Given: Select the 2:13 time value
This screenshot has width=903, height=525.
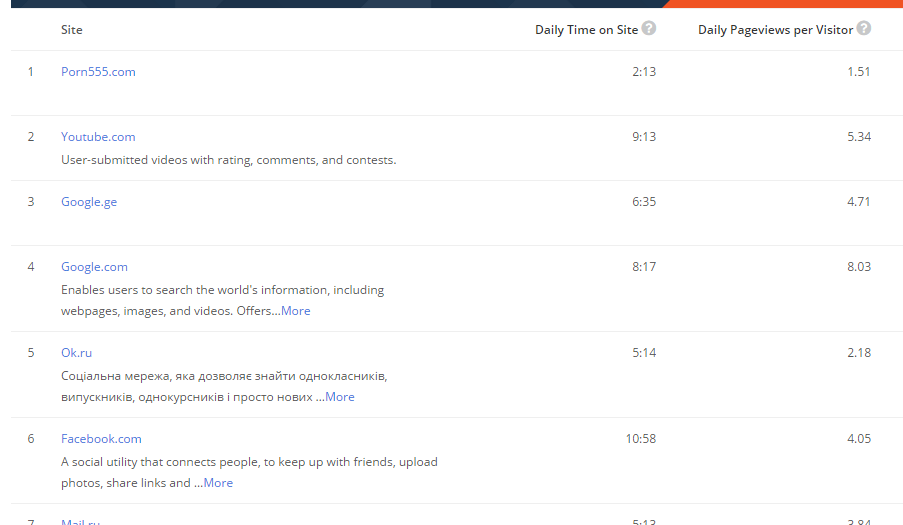Looking at the screenshot, I should coord(644,72).
